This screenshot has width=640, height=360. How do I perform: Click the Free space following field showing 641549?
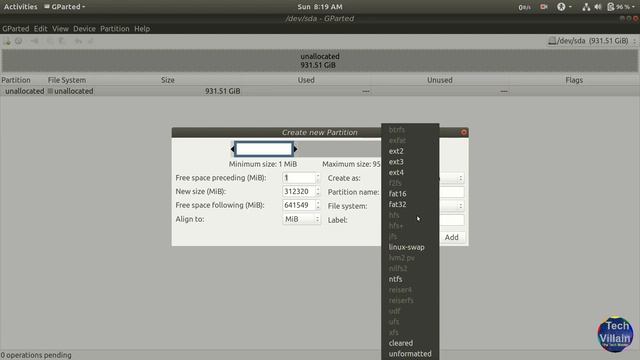pyautogui.click(x=298, y=205)
